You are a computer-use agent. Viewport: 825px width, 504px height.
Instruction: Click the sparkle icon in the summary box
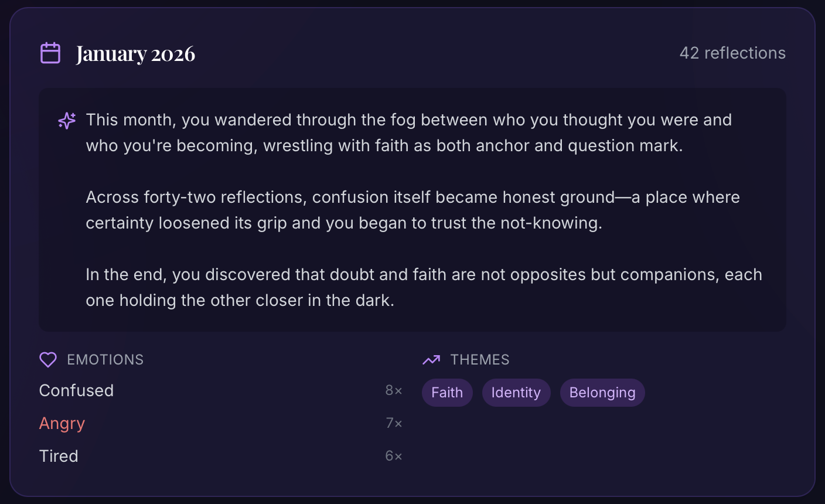click(x=67, y=120)
